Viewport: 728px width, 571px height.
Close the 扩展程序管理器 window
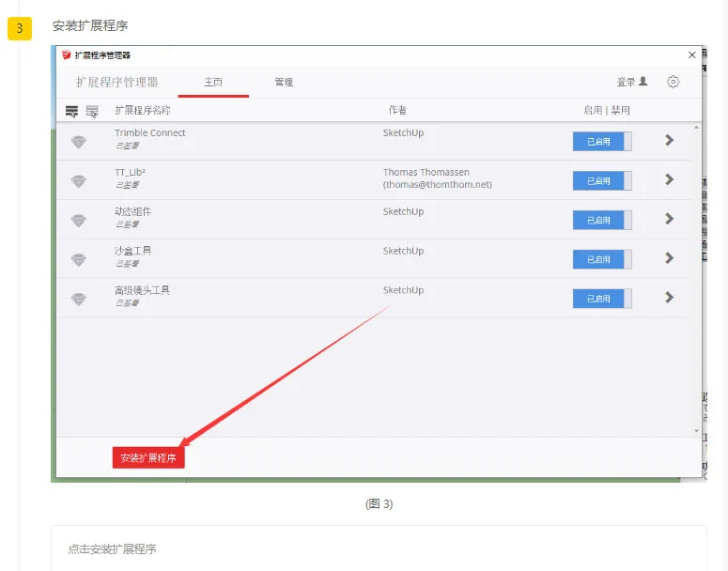point(691,54)
